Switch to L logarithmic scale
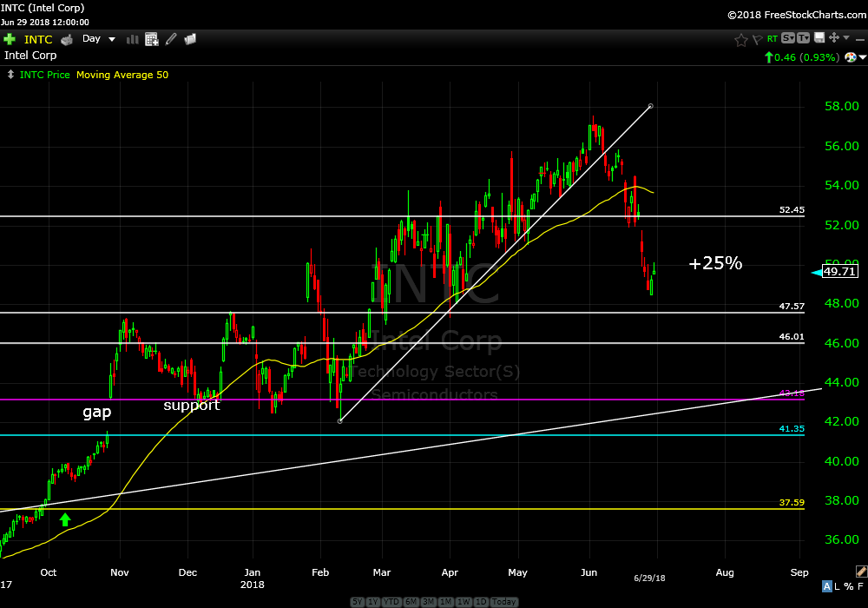The image size is (868, 608). click(838, 586)
